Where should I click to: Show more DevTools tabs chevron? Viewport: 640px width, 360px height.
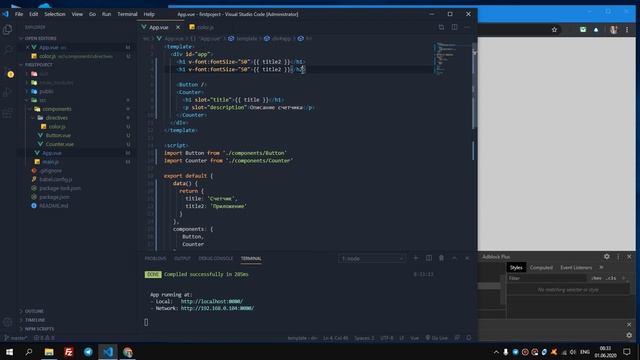pos(601,268)
